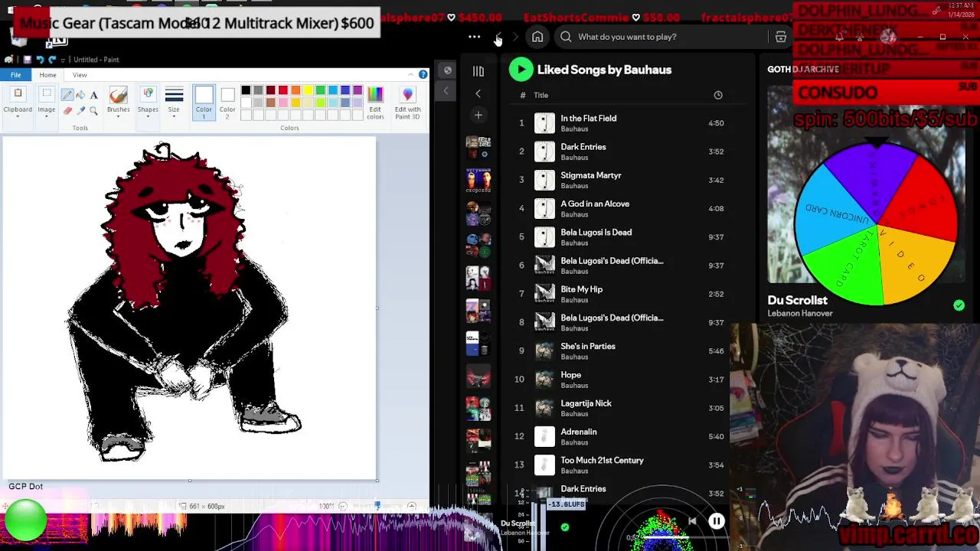
Task: Click the chevron below the globe icon
Action: pos(446,91)
